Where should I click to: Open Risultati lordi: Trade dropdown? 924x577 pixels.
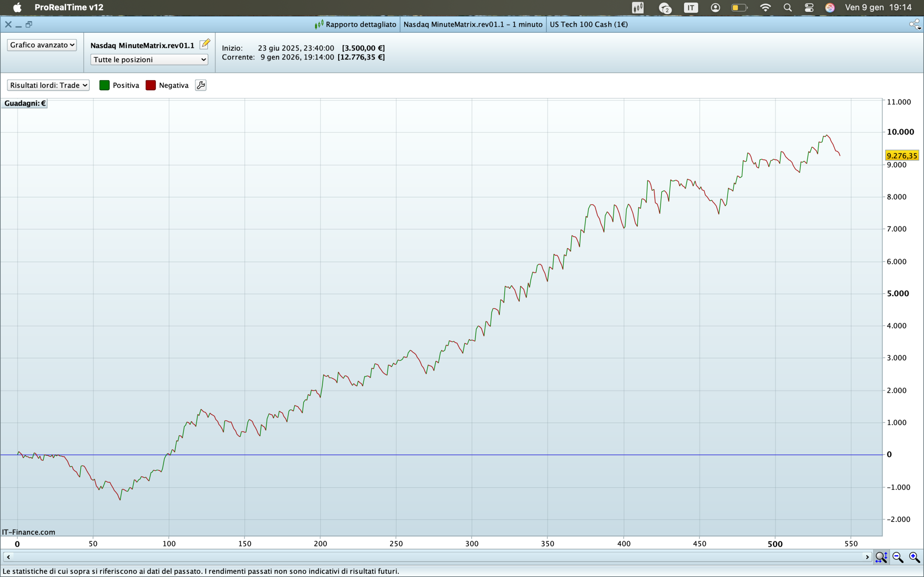48,85
